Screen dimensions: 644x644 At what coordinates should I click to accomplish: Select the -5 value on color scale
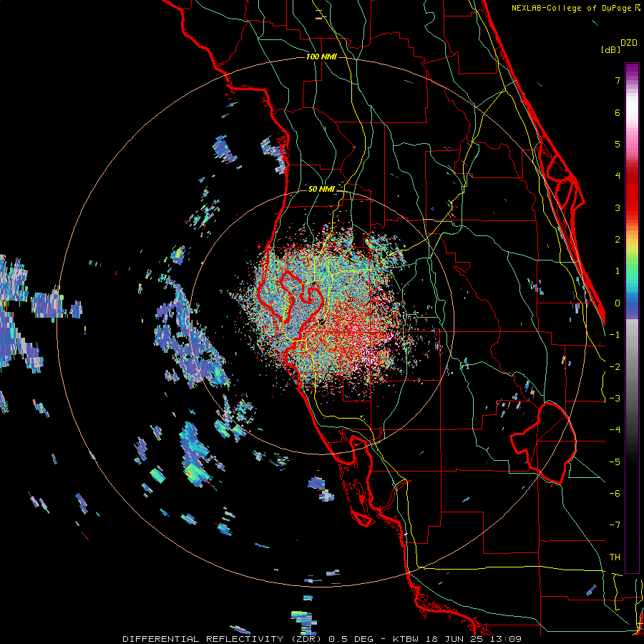[x=615, y=462]
